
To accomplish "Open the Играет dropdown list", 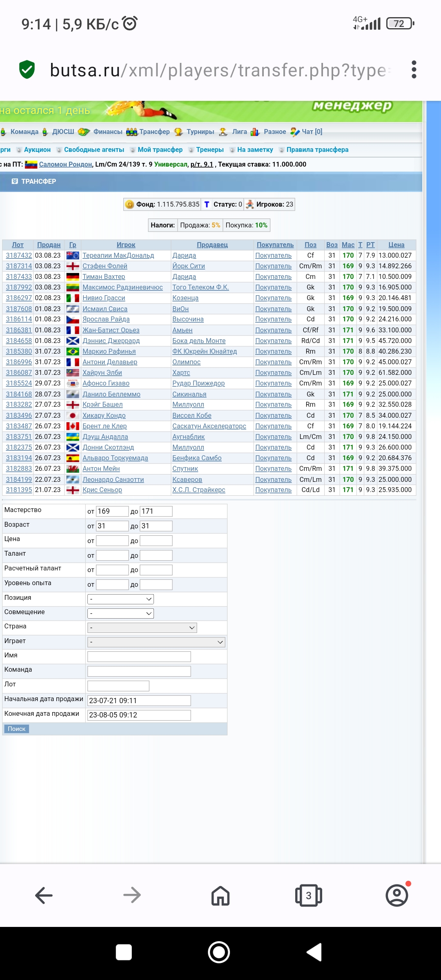I will click(x=156, y=642).
